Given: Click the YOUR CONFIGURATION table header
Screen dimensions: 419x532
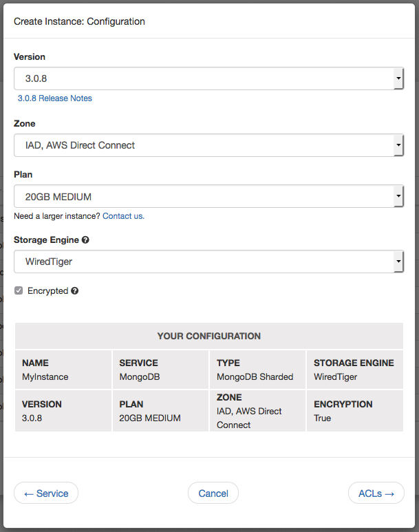Looking at the screenshot, I should tap(209, 336).
